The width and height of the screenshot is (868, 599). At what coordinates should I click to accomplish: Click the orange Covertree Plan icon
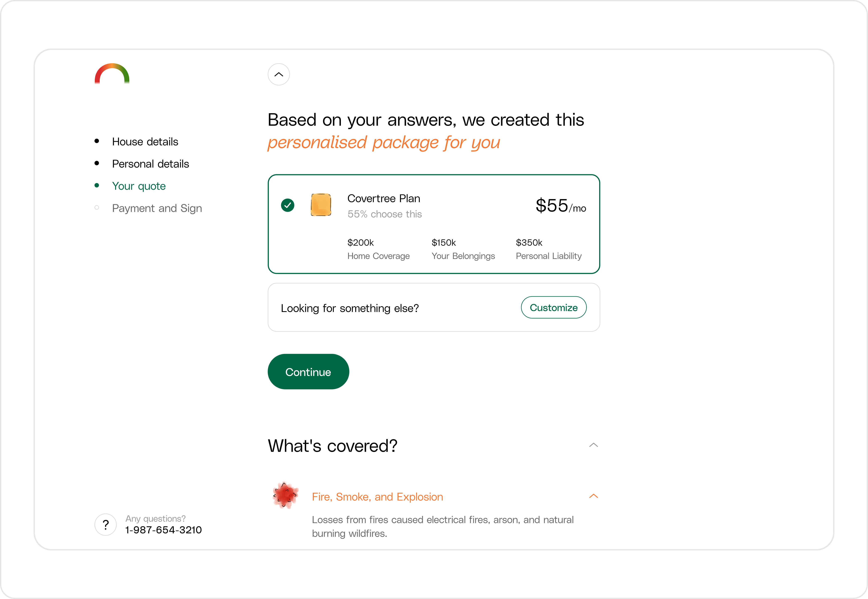321,205
